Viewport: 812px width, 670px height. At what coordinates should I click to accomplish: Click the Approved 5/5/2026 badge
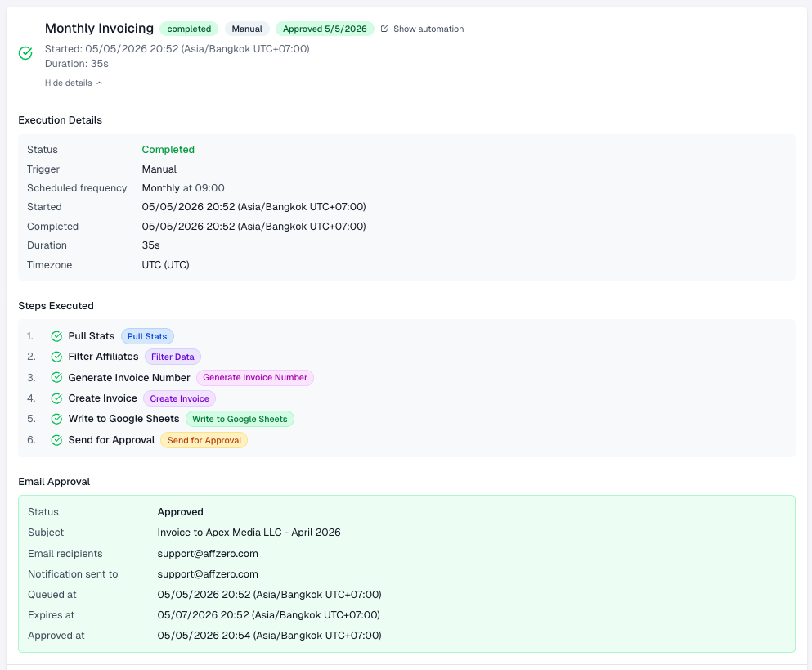pos(325,29)
